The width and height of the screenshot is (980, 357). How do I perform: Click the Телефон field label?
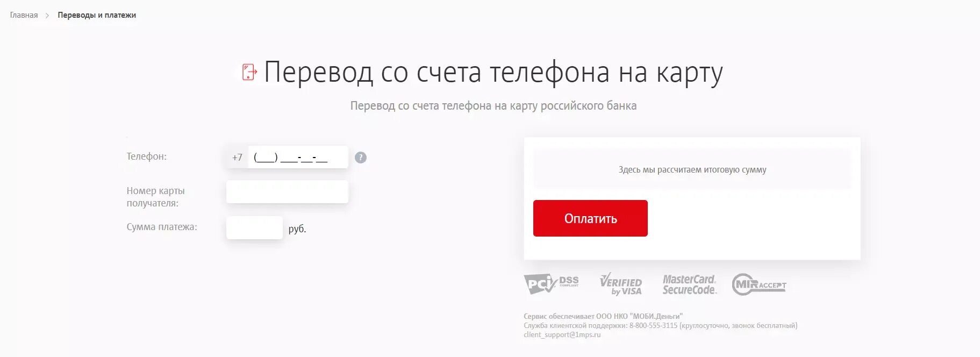click(x=147, y=156)
